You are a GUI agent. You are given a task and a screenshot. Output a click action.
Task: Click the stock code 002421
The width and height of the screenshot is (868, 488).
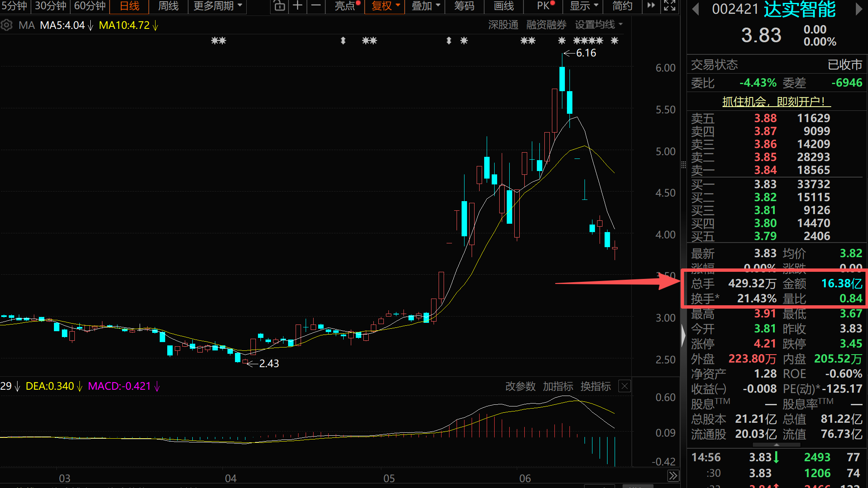(735, 9)
